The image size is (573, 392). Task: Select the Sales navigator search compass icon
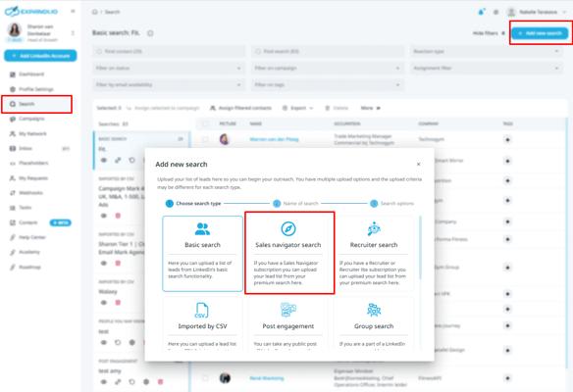coord(287,229)
